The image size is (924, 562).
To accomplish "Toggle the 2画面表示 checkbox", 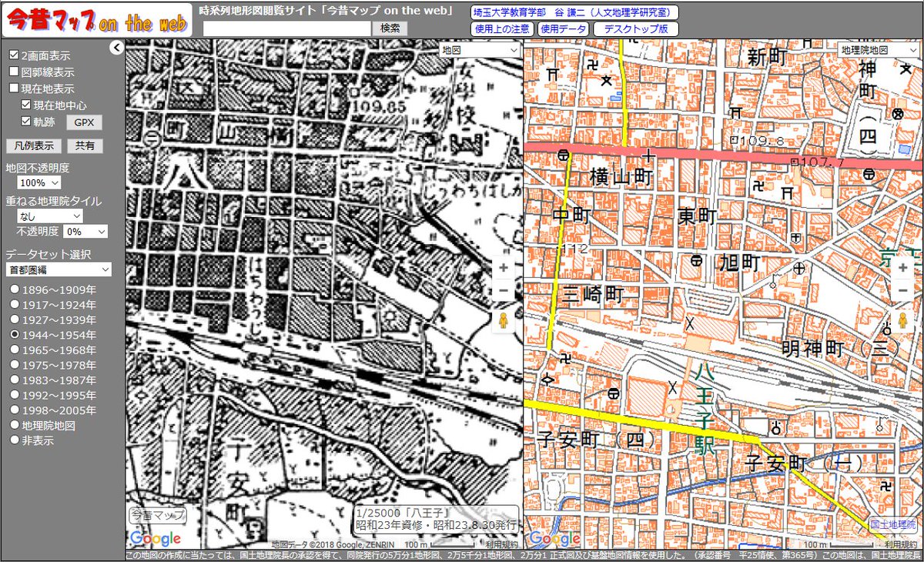I will [14, 55].
